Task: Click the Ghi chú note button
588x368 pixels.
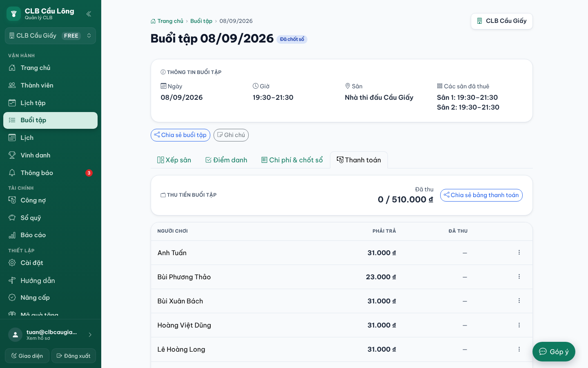Action: pos(231,135)
